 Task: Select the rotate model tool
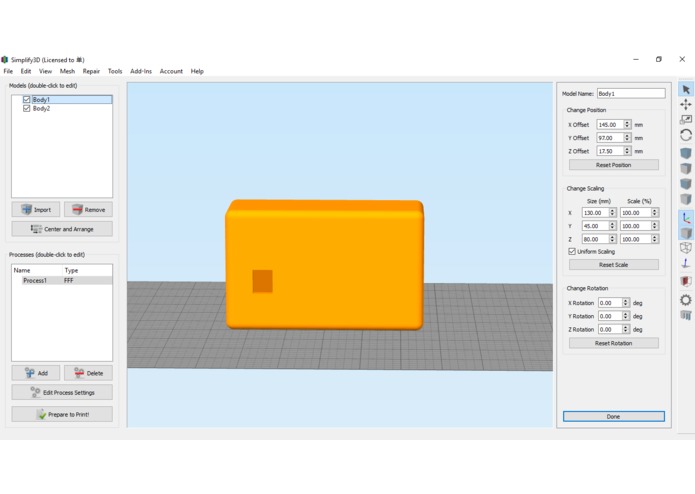pyautogui.click(x=686, y=135)
